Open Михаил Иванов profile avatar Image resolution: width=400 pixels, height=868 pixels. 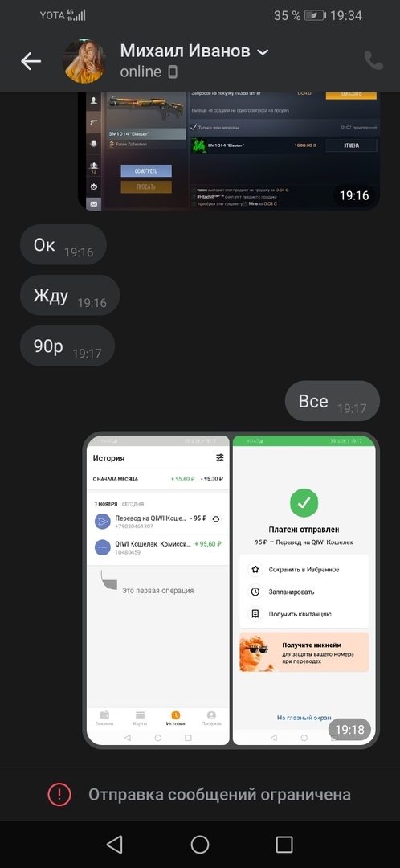pos(84,61)
